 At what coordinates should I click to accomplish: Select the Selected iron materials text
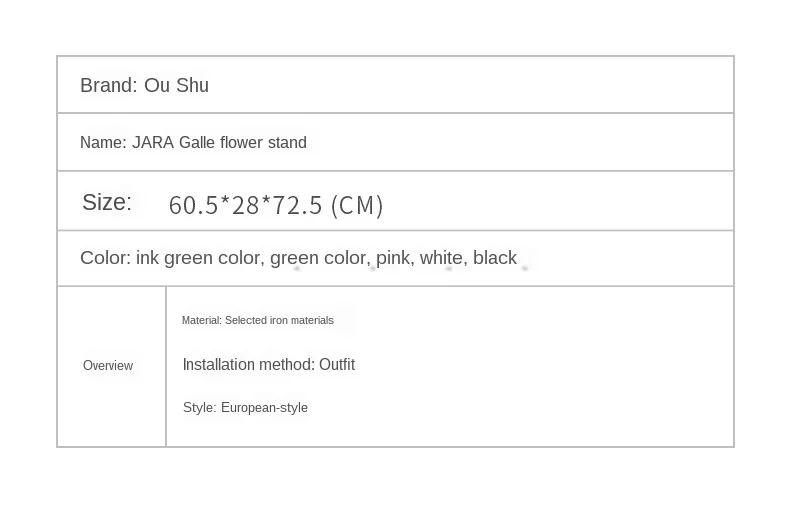(279, 321)
